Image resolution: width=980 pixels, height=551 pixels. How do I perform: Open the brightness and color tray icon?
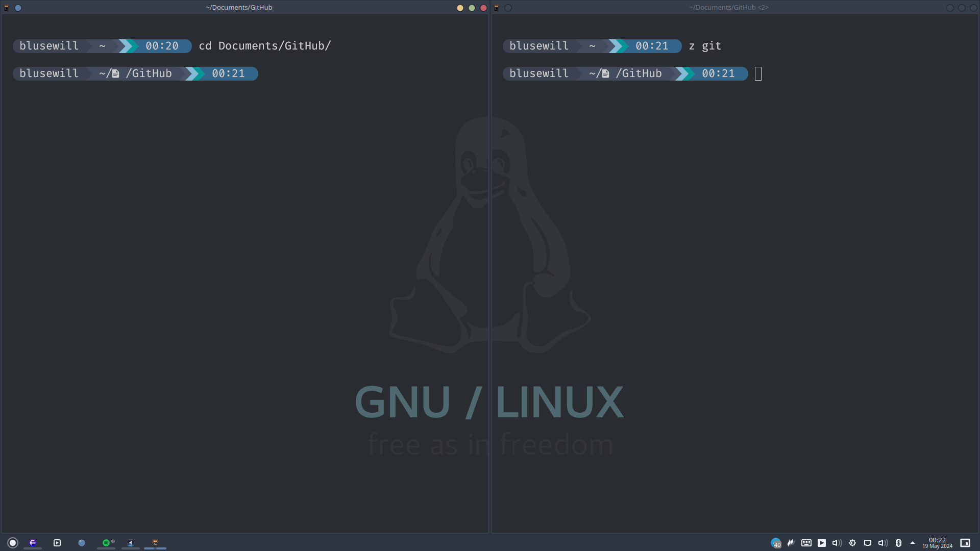852,543
